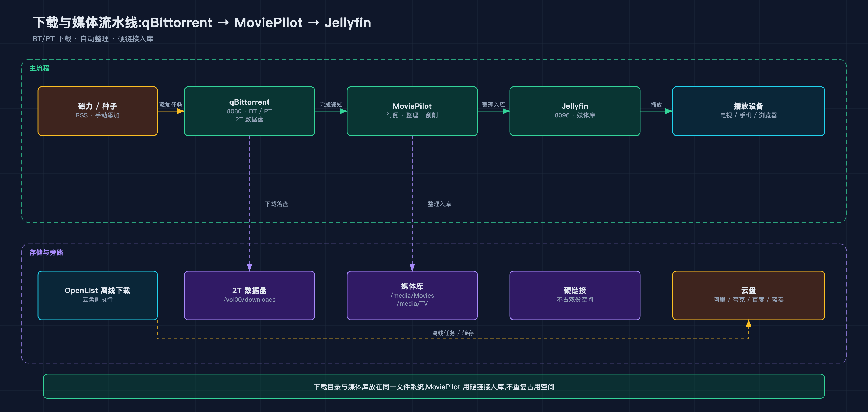Click the 完成通知 connector label
This screenshot has height=412, width=868.
(331, 105)
